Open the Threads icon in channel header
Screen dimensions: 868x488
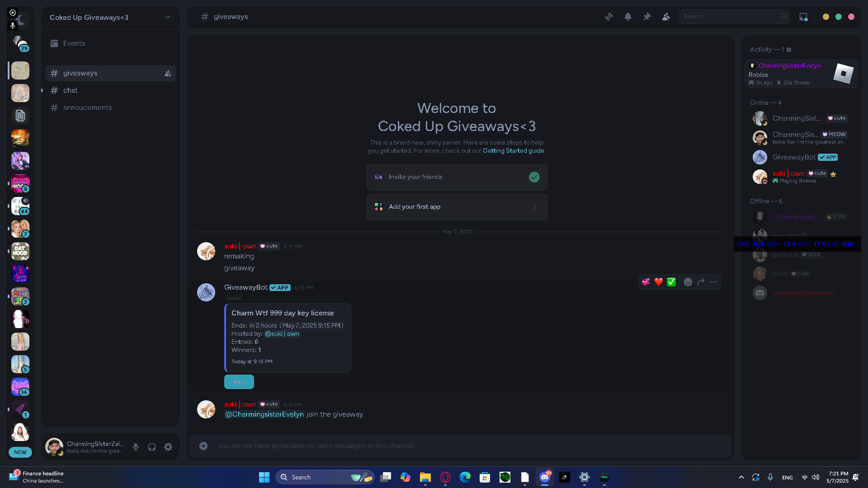pos(609,17)
